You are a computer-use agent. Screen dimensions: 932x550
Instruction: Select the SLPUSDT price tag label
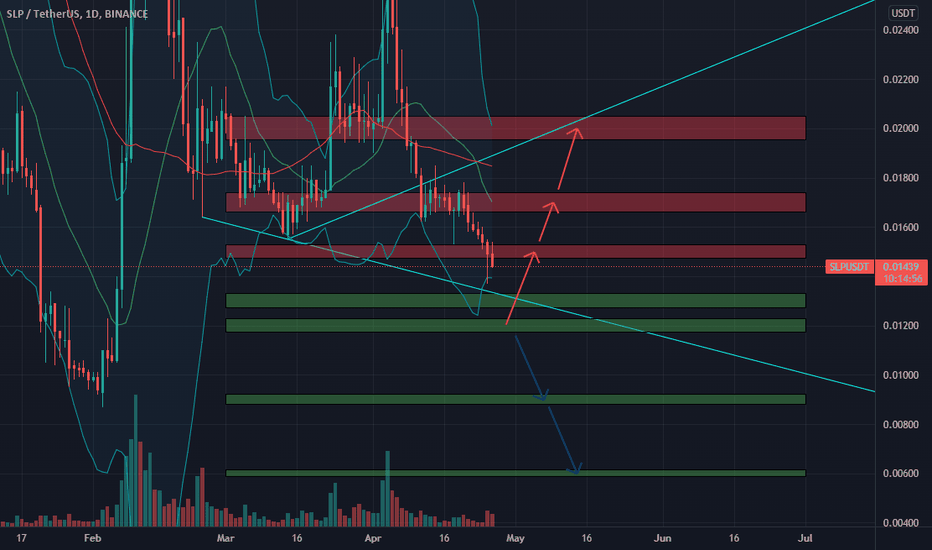(x=849, y=267)
